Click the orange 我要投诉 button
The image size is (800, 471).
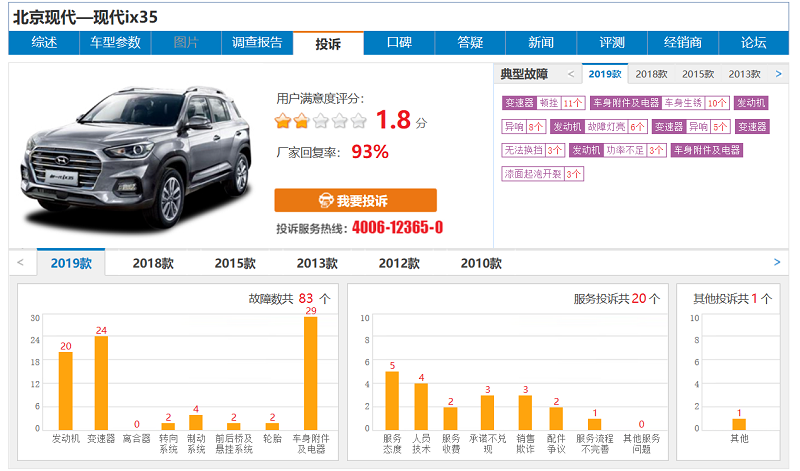pos(356,200)
